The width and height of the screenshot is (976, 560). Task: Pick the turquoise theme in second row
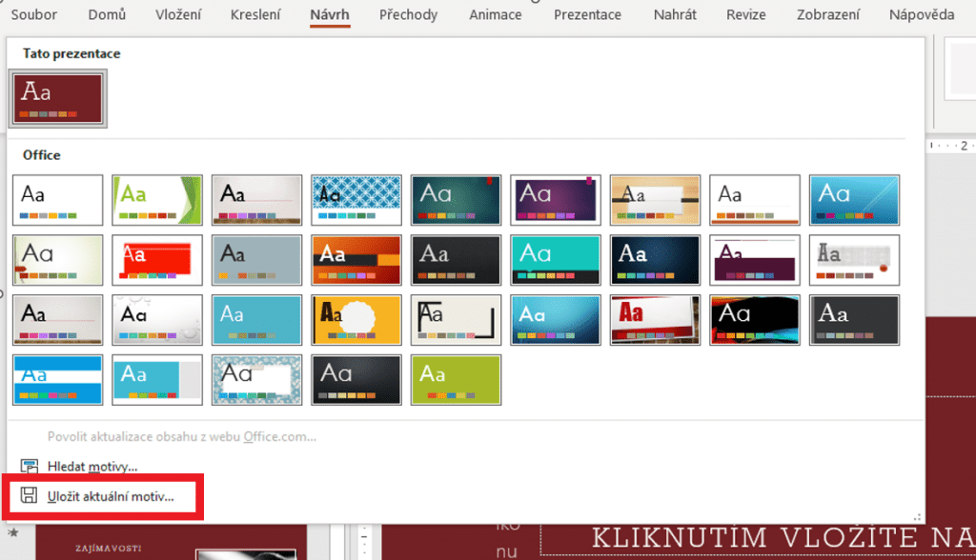pos(556,260)
